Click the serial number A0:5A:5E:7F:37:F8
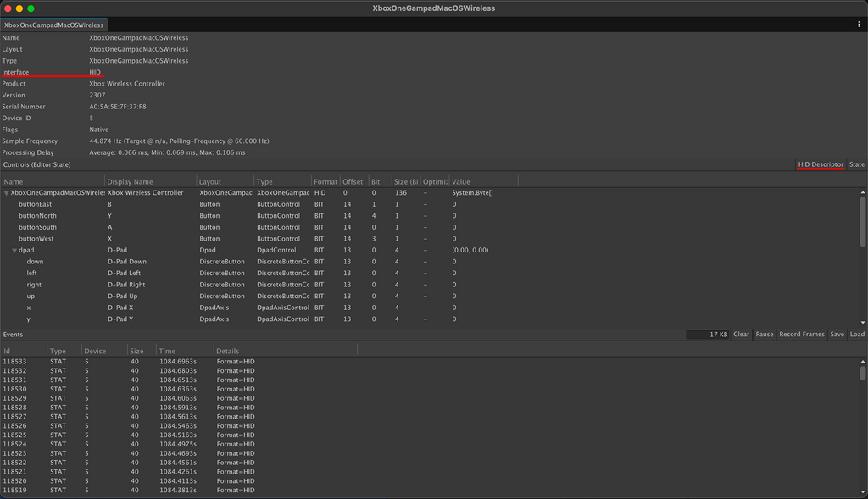Image resolution: width=868 pixels, height=499 pixels. (117, 107)
